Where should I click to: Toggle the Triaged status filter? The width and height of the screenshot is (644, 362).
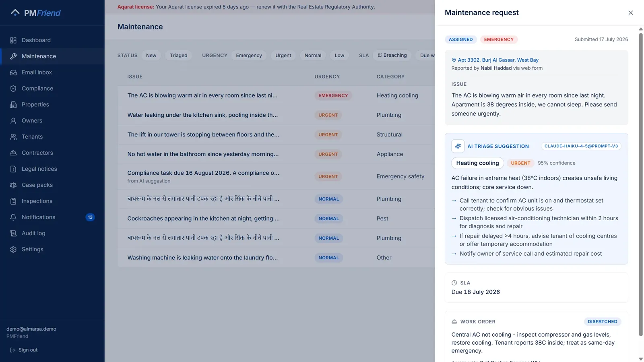point(179,56)
